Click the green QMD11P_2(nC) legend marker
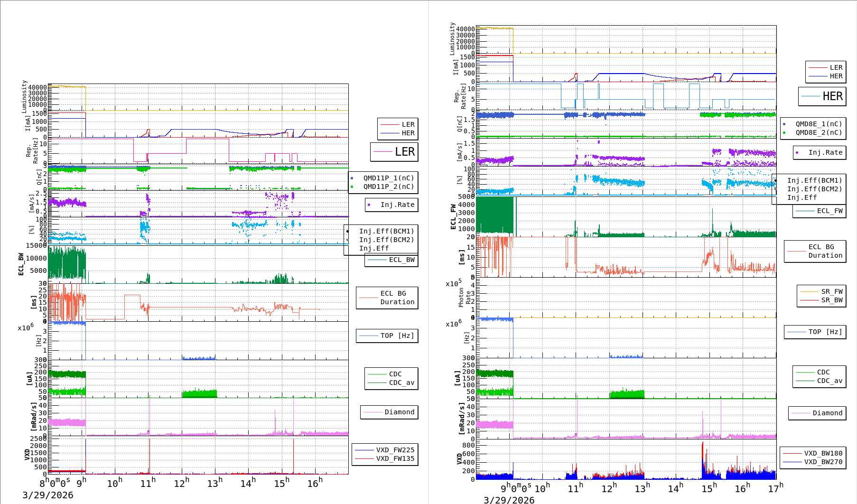857x504 pixels. coord(352,187)
